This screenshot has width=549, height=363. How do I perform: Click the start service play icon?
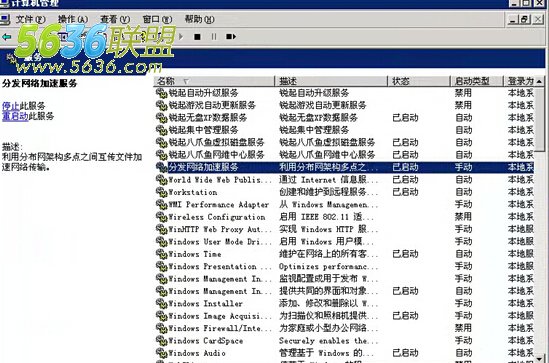tap(181, 36)
